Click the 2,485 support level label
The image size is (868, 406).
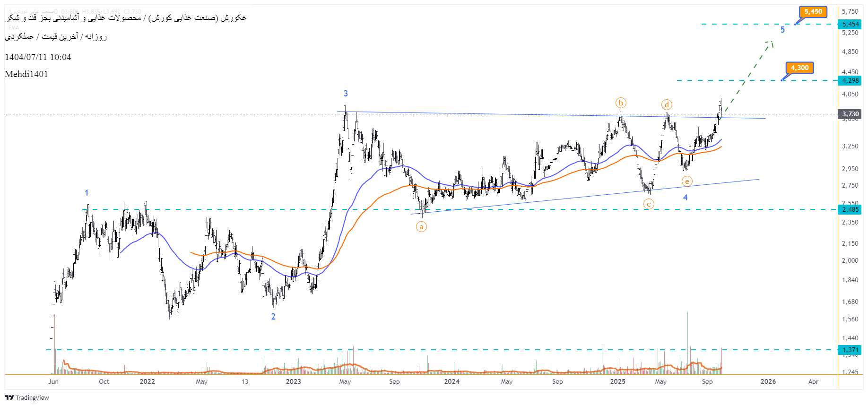coord(850,209)
